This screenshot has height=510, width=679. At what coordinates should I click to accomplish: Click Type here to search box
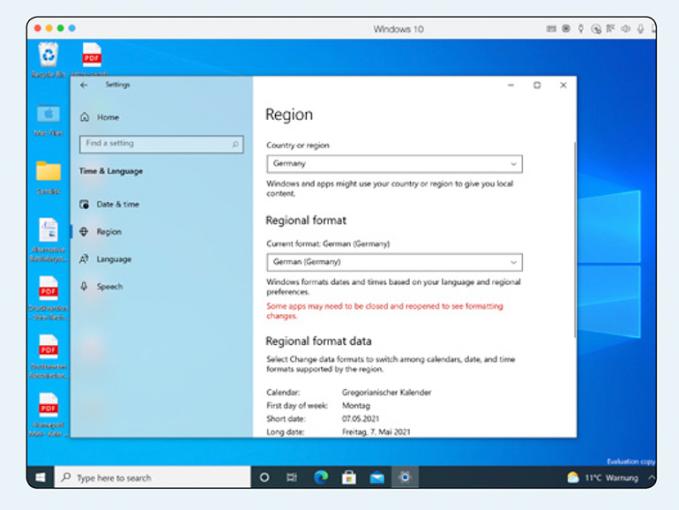tap(152, 477)
